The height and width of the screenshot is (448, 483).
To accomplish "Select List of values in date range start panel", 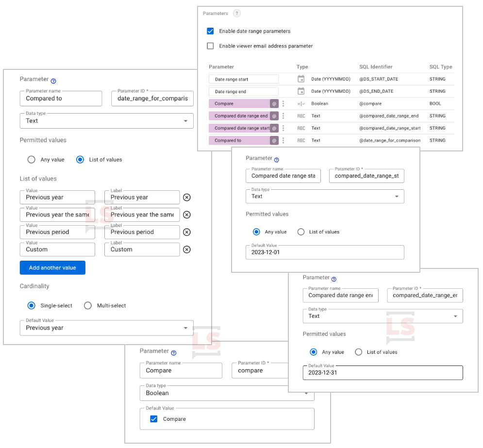I will pos(301,232).
